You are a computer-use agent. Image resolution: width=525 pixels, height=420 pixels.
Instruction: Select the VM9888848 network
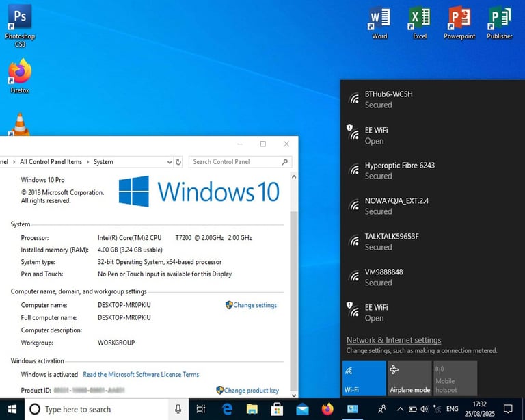click(433, 277)
